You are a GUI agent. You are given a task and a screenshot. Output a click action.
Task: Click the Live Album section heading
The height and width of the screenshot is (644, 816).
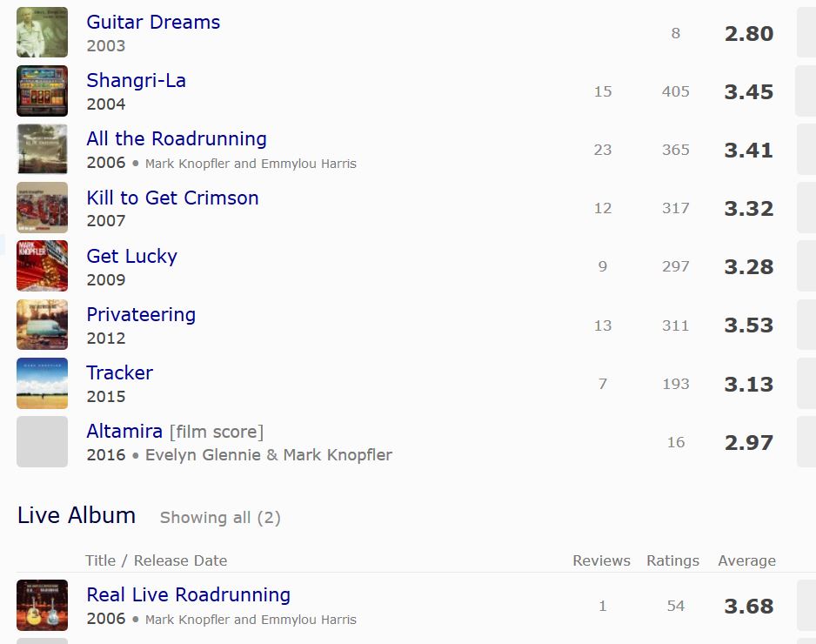tap(77, 515)
